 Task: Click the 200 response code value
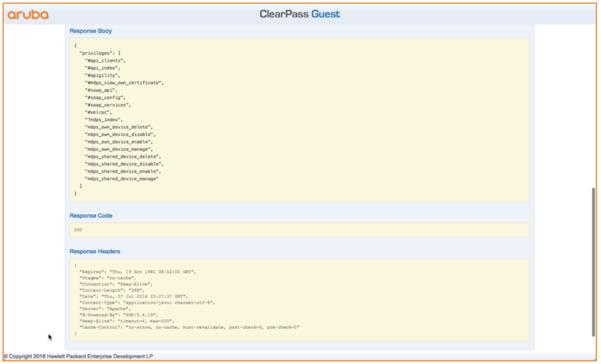(78, 230)
